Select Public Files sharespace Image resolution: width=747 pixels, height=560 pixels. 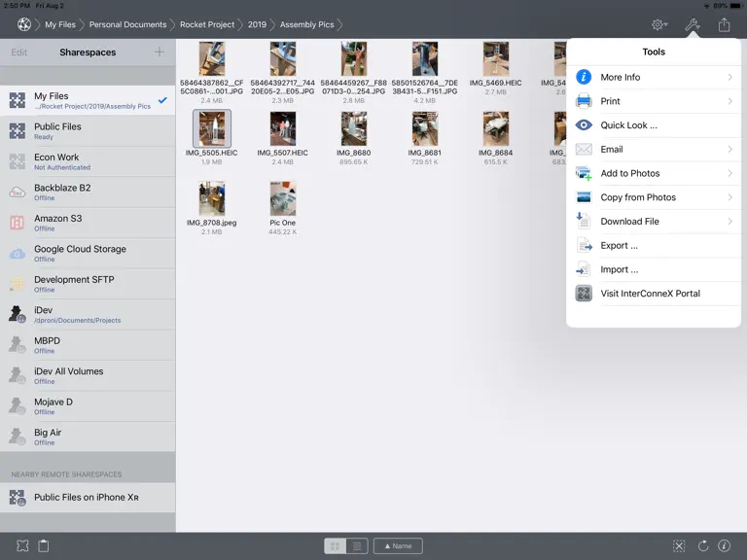coord(88,131)
